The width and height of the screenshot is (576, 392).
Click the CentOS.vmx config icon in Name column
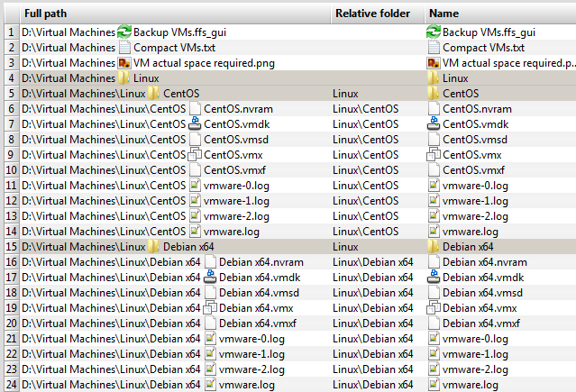coord(434,155)
